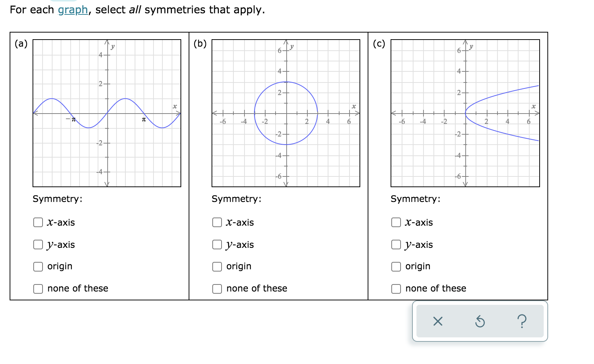Click the undo/reset arrow icon

[x=479, y=322]
